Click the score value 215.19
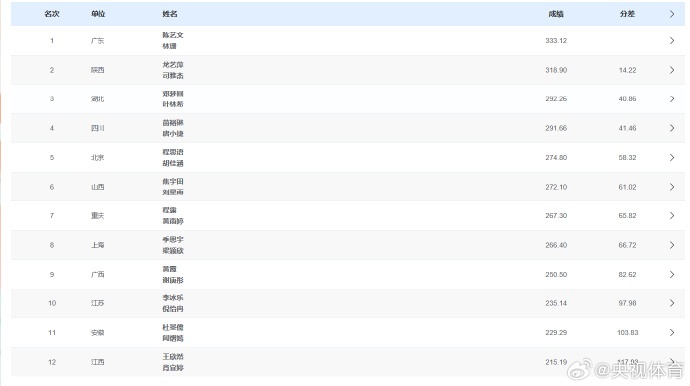 556,362
